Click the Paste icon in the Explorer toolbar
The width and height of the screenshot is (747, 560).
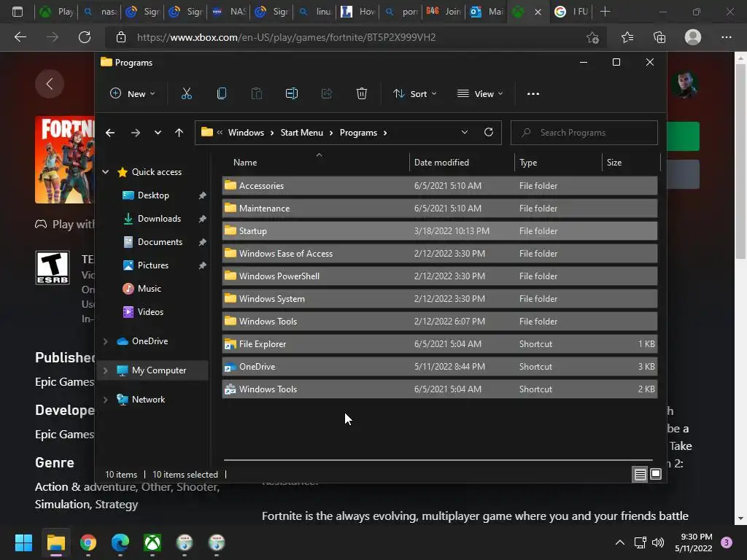[256, 94]
